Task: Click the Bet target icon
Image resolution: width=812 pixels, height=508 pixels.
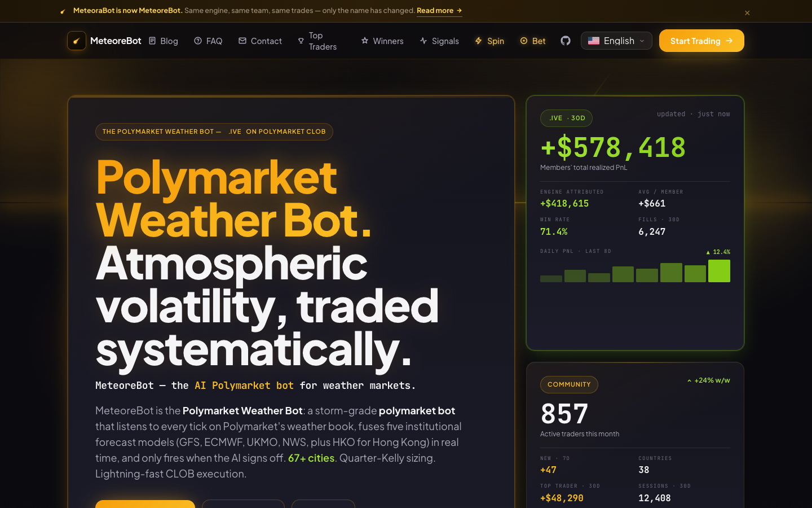Action: [x=524, y=41]
